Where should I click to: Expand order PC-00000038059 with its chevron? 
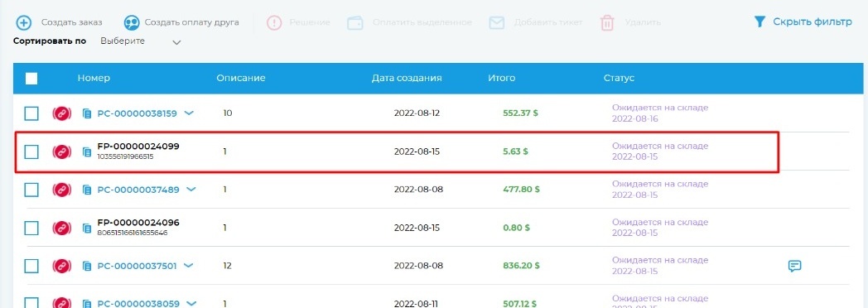191,303
